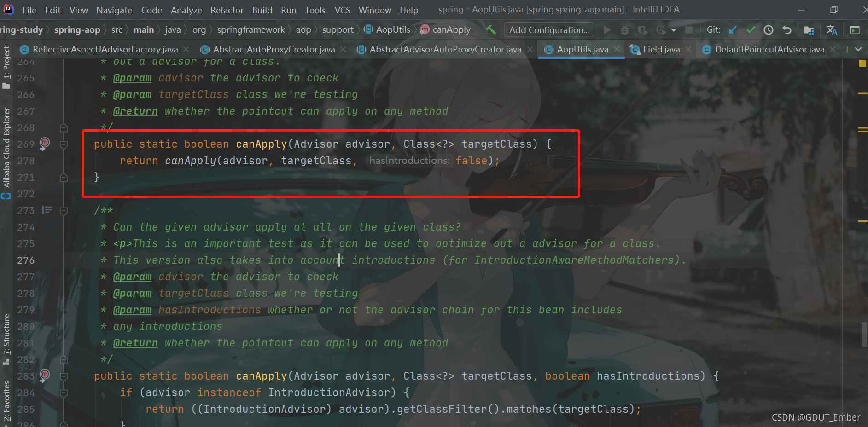Click the Run Anything icon at toolbar end
The image size is (868, 427).
click(855, 30)
